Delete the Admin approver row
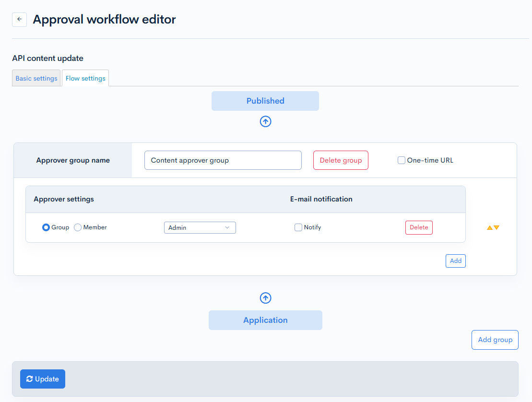The height and width of the screenshot is (402, 532). coord(419,227)
